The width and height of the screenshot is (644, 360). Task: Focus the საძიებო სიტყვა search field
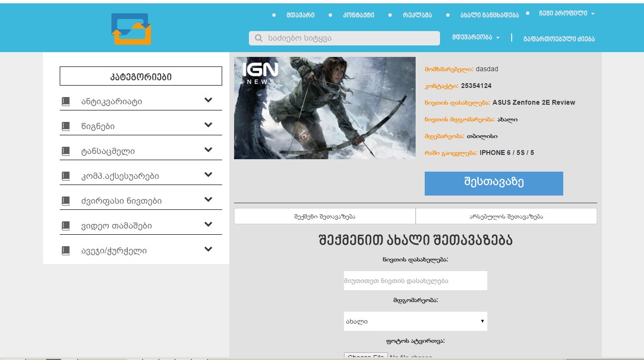[344, 38]
